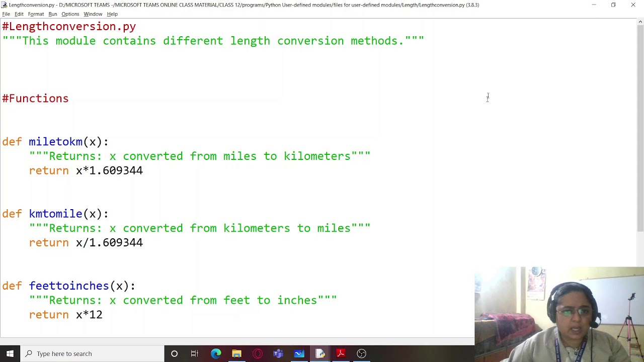Open OBS Studio from the taskbar
Screen dimensions: 644x362
click(361, 353)
